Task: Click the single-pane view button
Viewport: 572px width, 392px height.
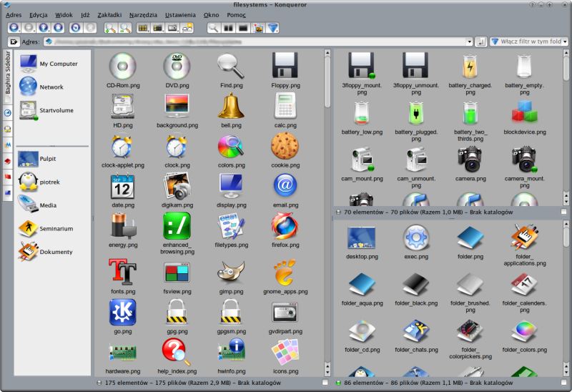Action: [243, 28]
